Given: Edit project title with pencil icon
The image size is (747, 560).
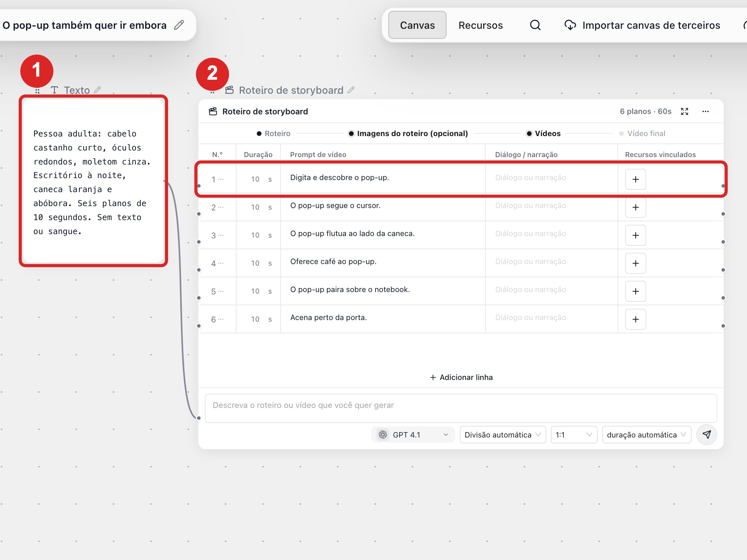Looking at the screenshot, I should click(x=179, y=25).
